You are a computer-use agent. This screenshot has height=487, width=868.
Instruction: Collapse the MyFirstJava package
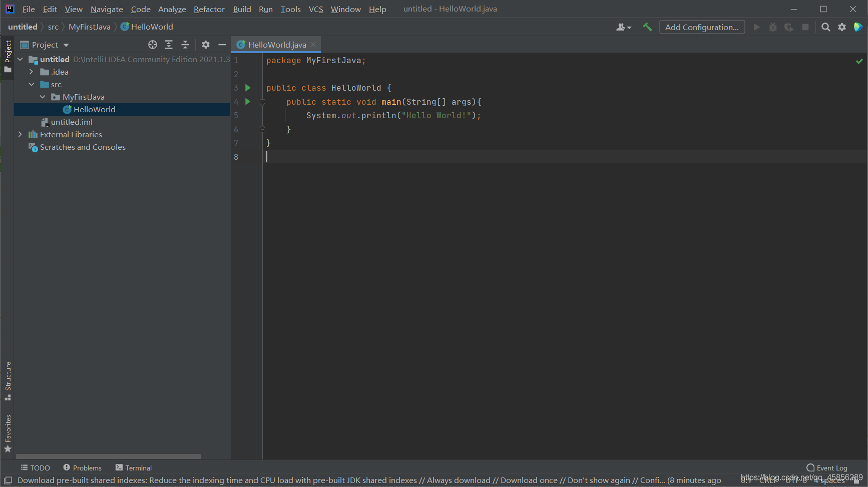[43, 97]
